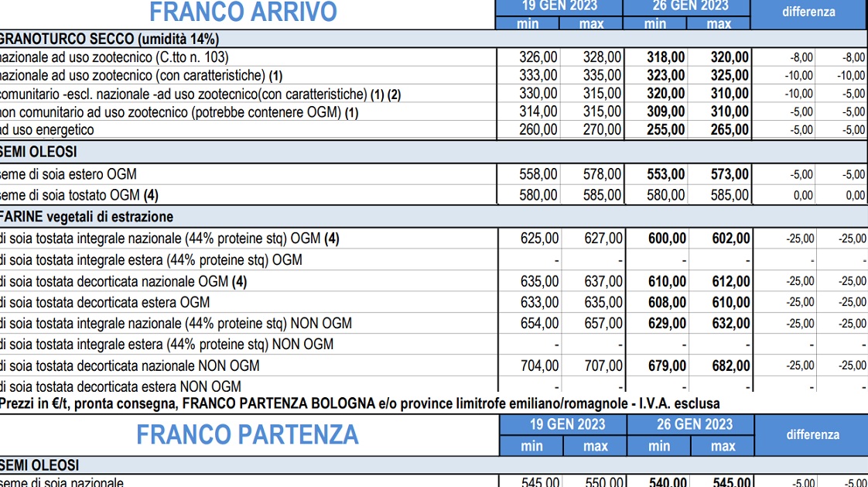Click the bold price "682,00"

pyautogui.click(x=731, y=365)
